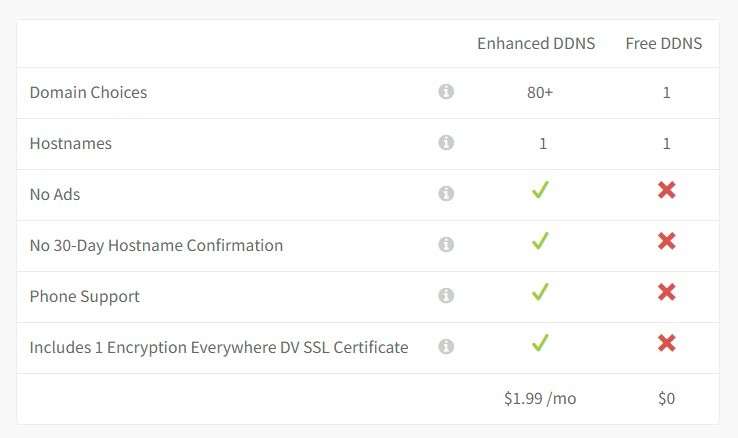Select the Enhanced DDNS column header
738x438 pixels.
536,43
